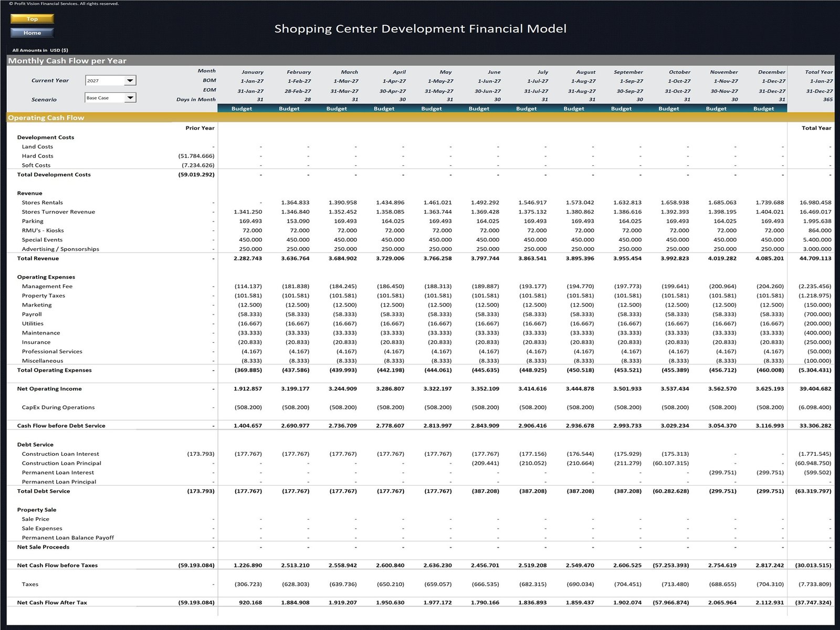This screenshot has height=630, width=840.
Task: Expand the Scenario dropdown arrow
Action: 130,98
